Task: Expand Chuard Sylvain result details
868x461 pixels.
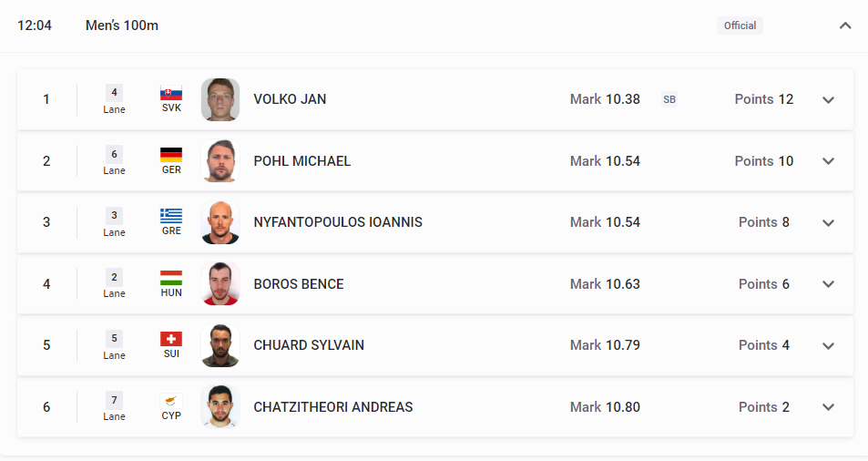Action: (x=828, y=346)
